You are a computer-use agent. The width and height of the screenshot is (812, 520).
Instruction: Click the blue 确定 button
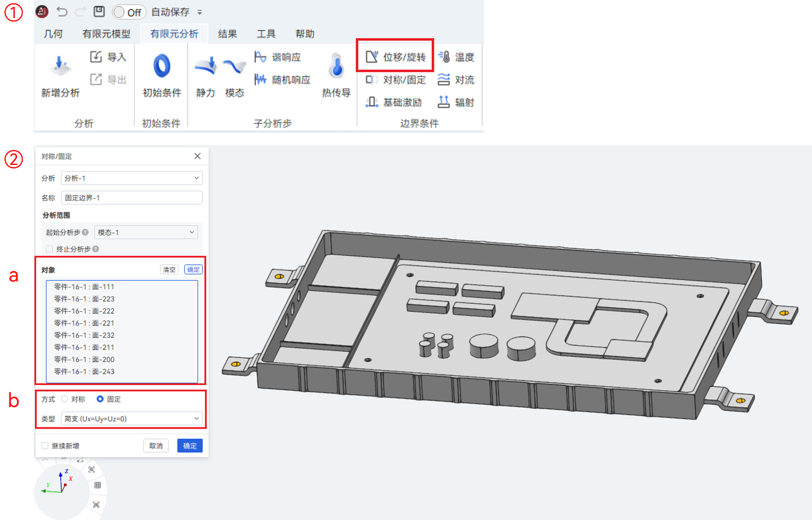(x=190, y=446)
